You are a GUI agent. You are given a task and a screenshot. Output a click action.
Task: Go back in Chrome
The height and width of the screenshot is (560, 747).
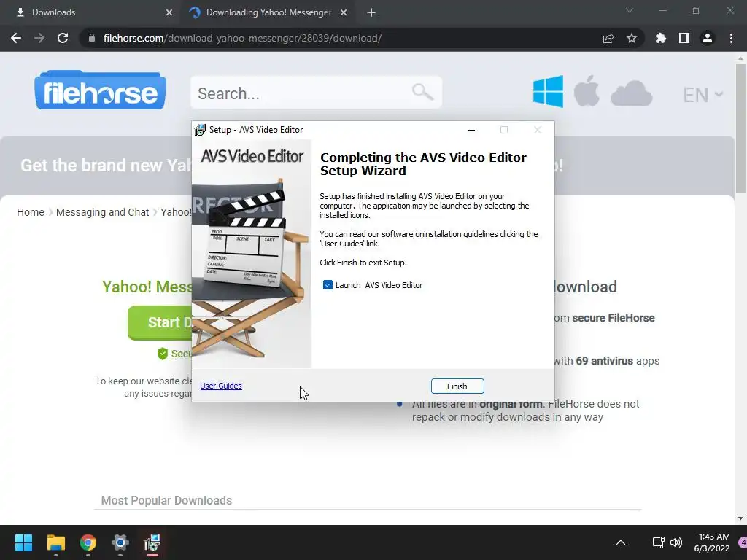pyautogui.click(x=16, y=38)
